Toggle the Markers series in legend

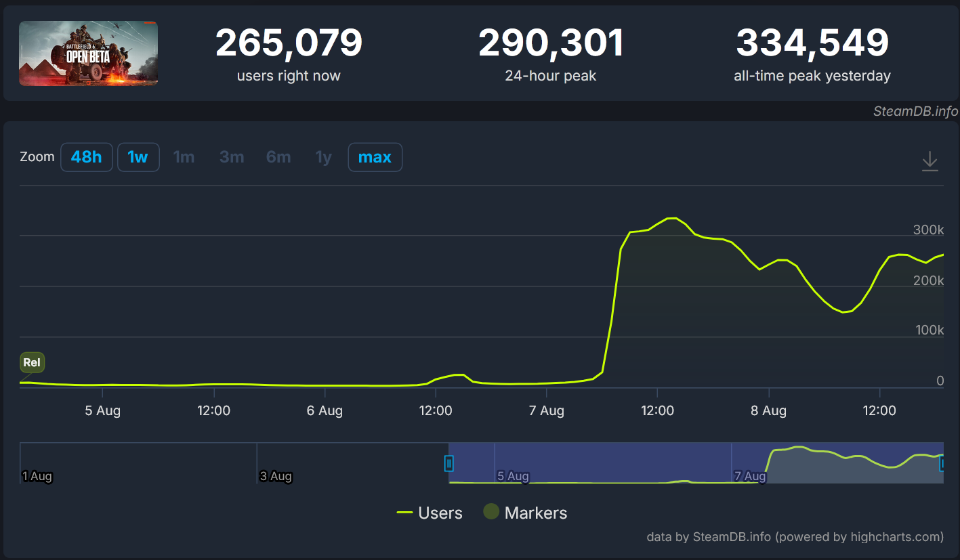[525, 513]
